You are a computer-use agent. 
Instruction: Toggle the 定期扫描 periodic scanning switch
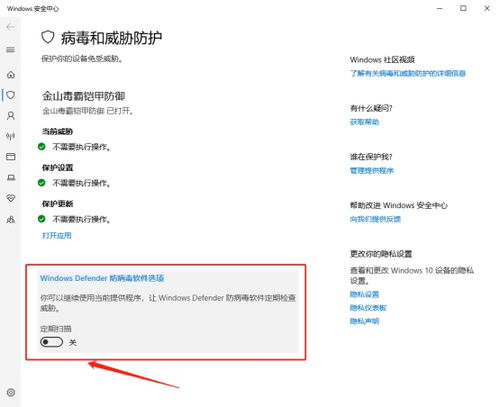51,342
